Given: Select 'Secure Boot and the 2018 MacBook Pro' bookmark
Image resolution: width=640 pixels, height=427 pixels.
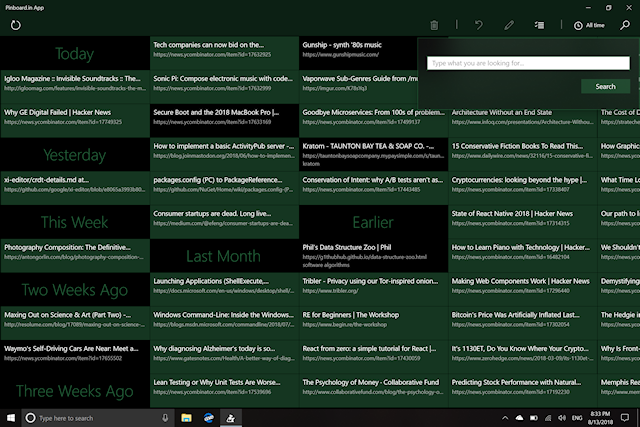Looking at the screenshot, I should pos(224,121).
